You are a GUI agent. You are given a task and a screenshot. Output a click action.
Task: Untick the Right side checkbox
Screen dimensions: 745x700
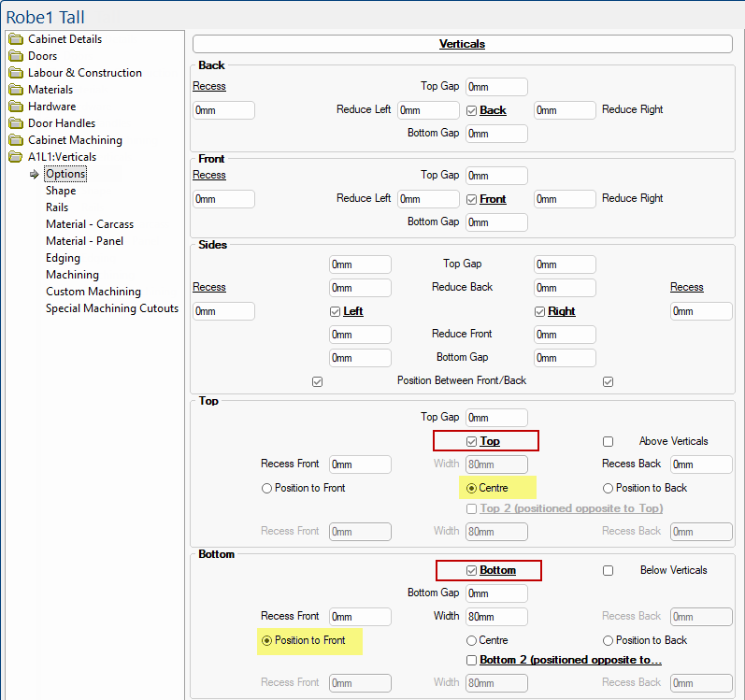[x=539, y=311]
